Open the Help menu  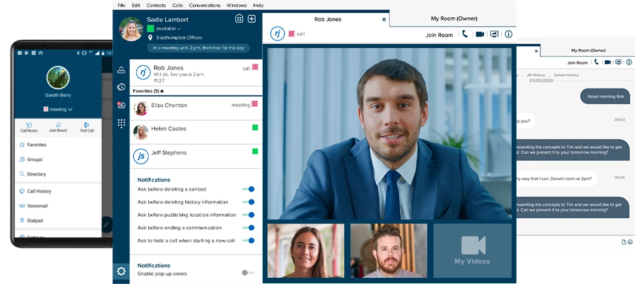click(x=259, y=5)
